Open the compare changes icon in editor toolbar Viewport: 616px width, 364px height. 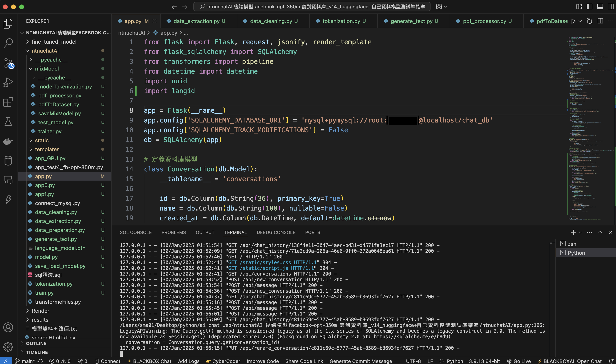pos(590,21)
